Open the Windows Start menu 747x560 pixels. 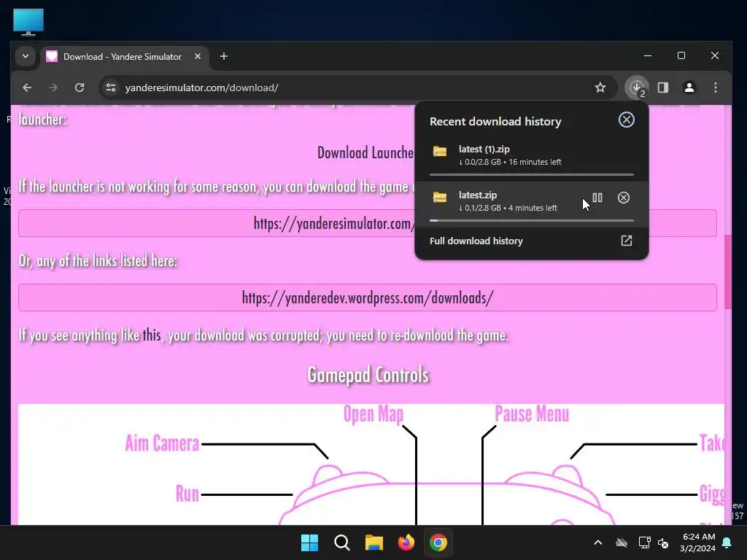click(309, 542)
